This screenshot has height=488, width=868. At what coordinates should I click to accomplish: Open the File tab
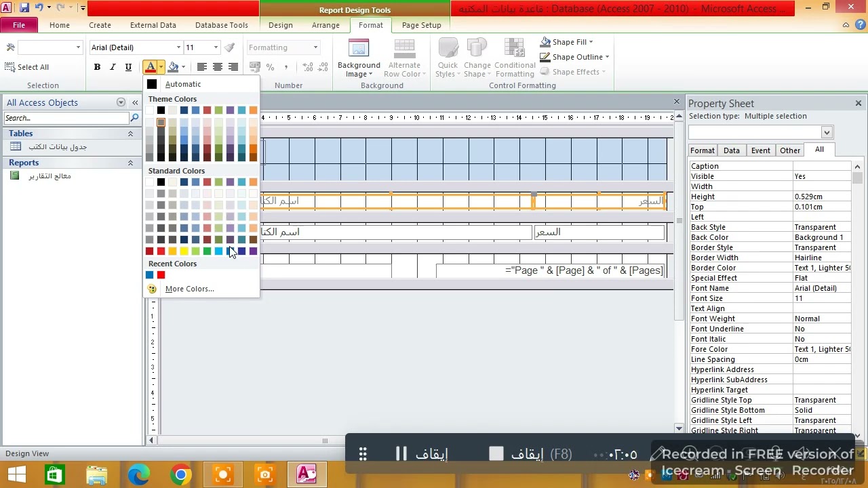[19, 25]
